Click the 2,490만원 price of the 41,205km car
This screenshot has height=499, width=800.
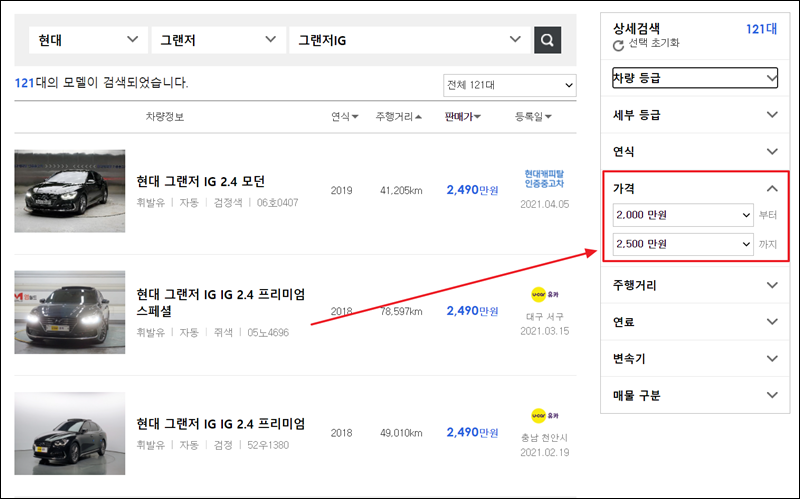click(x=472, y=190)
